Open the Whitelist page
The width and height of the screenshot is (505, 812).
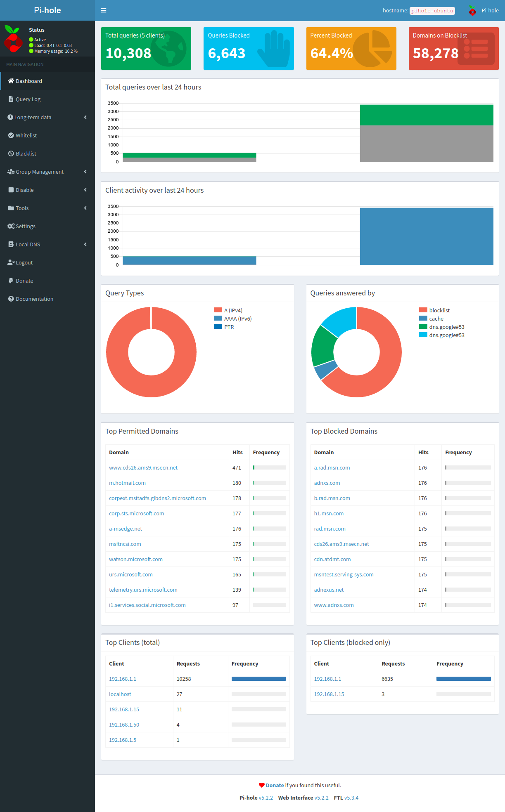point(47,135)
